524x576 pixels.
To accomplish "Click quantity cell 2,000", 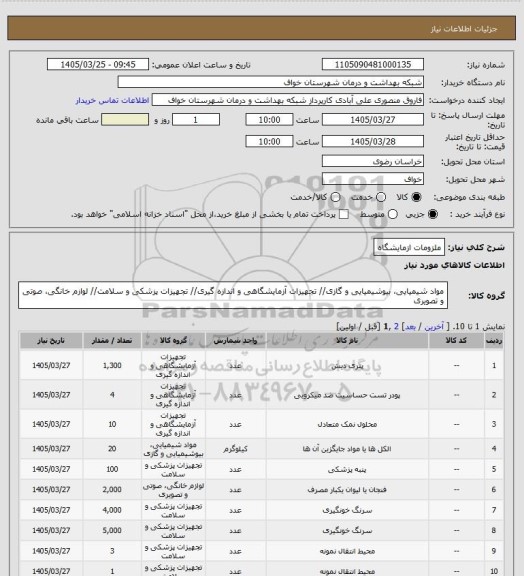I will pyautogui.click(x=112, y=490).
